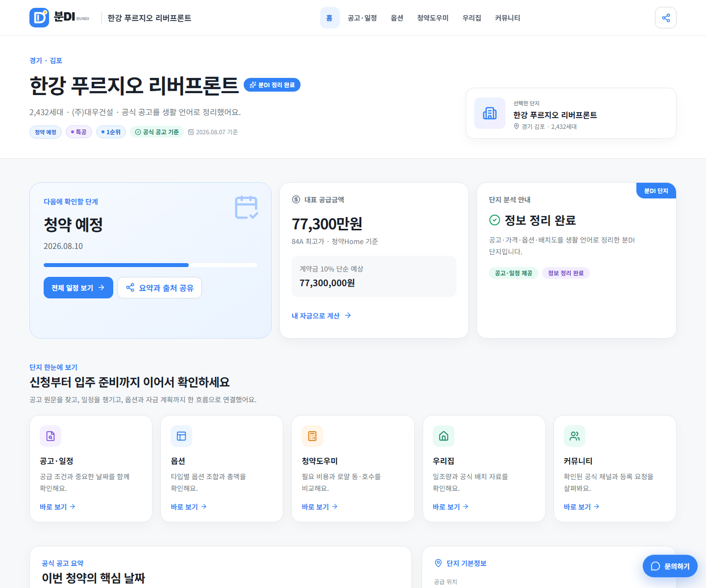Image resolution: width=706 pixels, height=588 pixels.
Task: Go to 청약도우미 nav tab
Action: point(433,18)
